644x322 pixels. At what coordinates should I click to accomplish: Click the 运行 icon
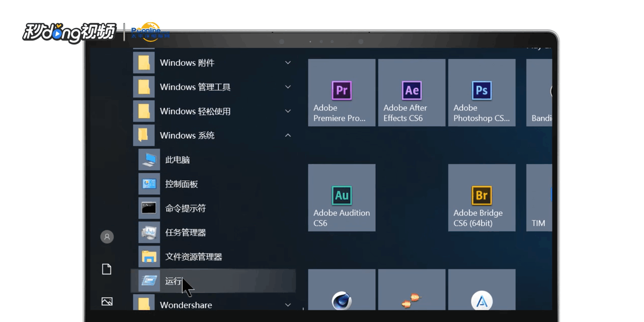(x=149, y=280)
